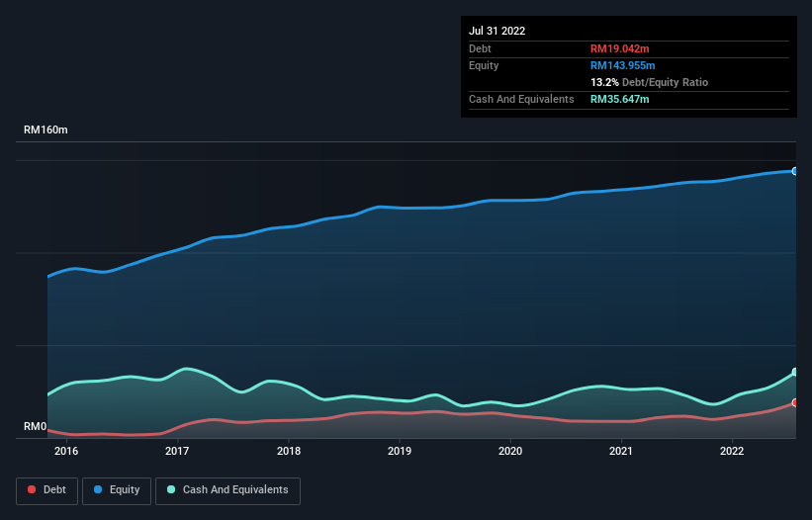
Task: Click the 2020 x-axis label
Action: [x=510, y=451]
